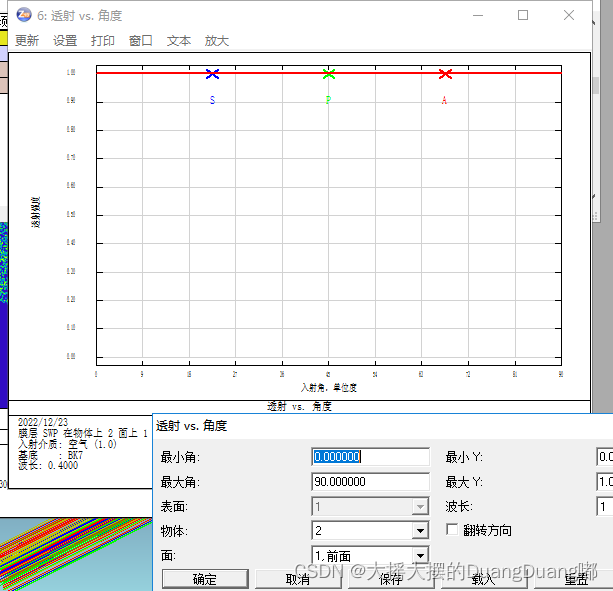Open the 放大 menu
This screenshot has height=591, width=613.
217,40
